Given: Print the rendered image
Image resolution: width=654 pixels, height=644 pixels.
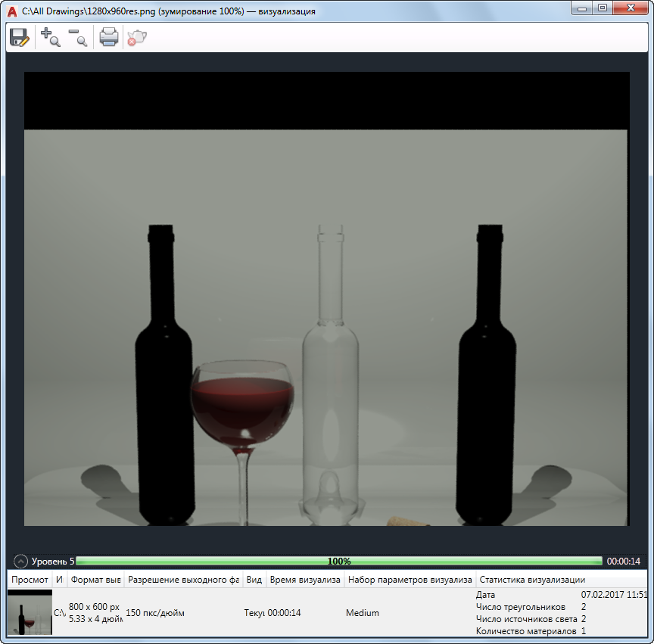Looking at the screenshot, I should [108, 37].
